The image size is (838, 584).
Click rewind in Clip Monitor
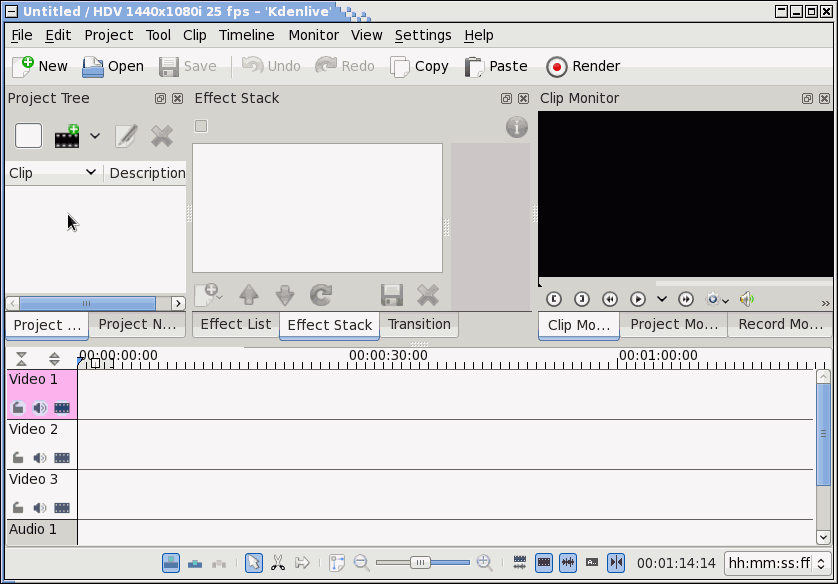(x=610, y=299)
